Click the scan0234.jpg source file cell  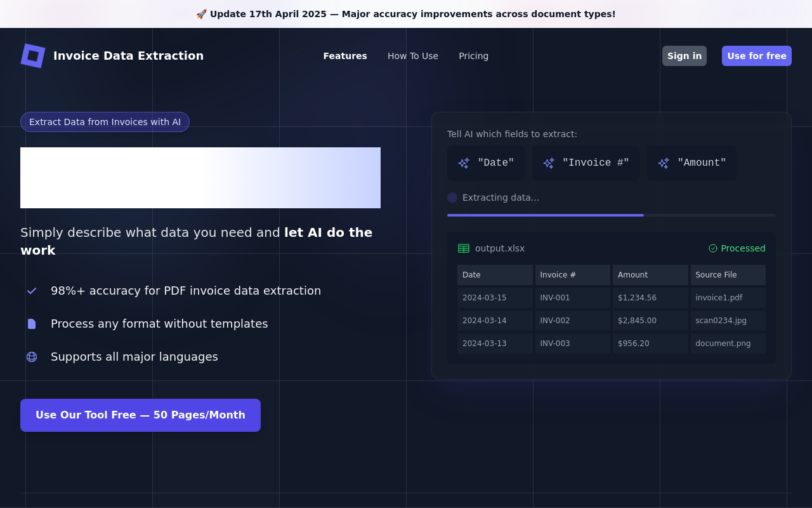pyautogui.click(x=728, y=321)
